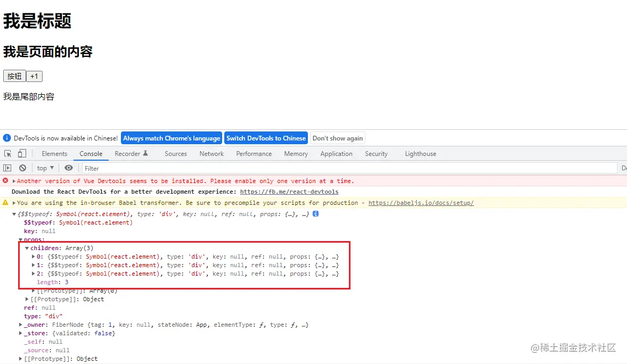Switch to the Console tab
Image resolution: width=627 pixels, height=364 pixels.
point(91,154)
